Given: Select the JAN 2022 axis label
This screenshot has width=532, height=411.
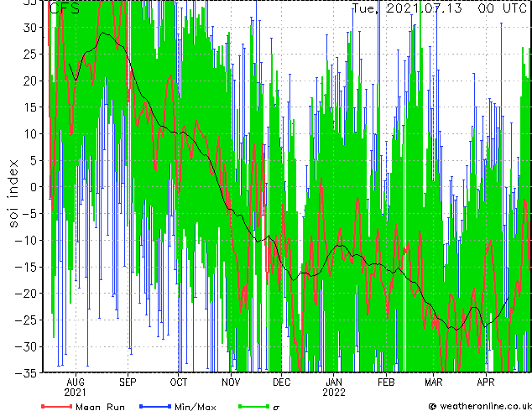Looking at the screenshot, I should (334, 388).
